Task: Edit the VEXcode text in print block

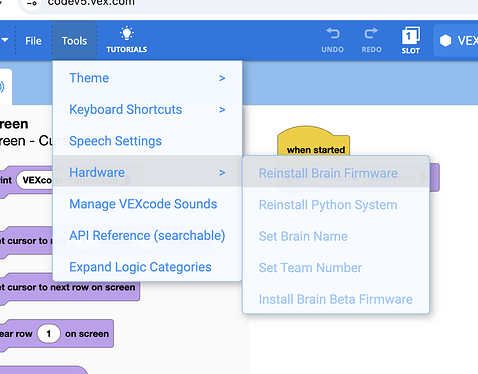Action: point(35,180)
